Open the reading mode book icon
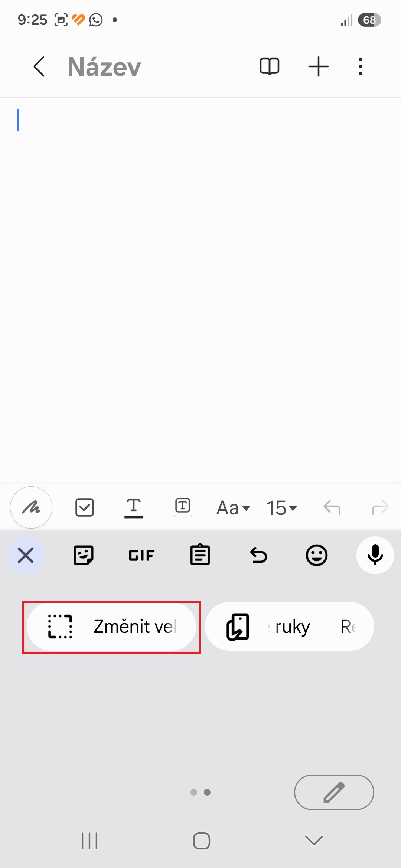The width and height of the screenshot is (401, 868). click(x=269, y=67)
